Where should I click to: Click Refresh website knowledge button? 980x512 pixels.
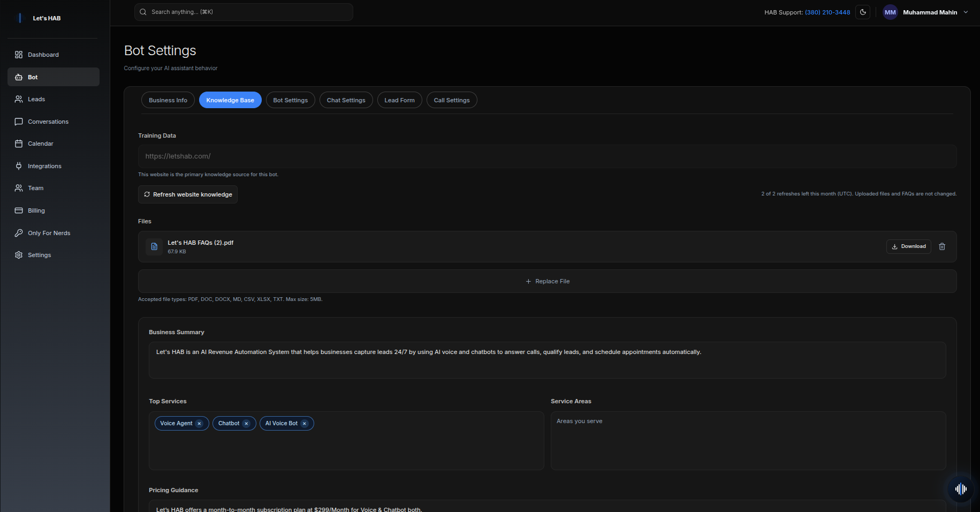[x=188, y=194]
